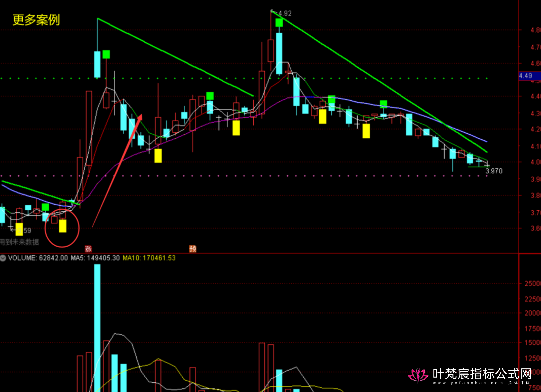The width and height of the screenshot is (541, 392).
Task: Open the 更多案例 heading
Action: pyautogui.click(x=36, y=20)
